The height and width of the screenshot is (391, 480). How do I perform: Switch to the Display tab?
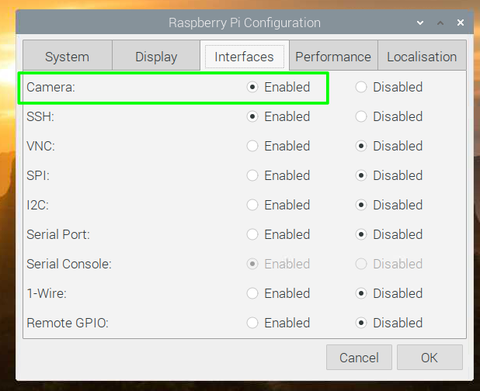[x=156, y=57]
